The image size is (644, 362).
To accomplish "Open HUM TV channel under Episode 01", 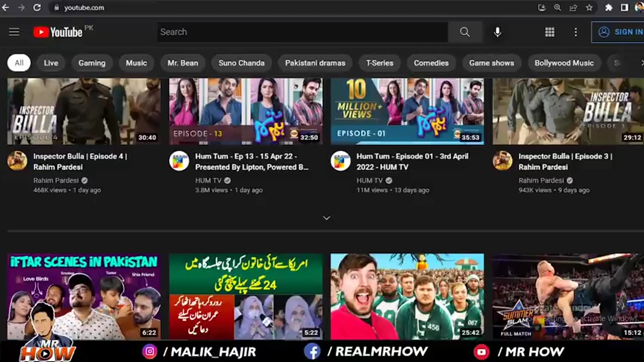I will point(370,180).
